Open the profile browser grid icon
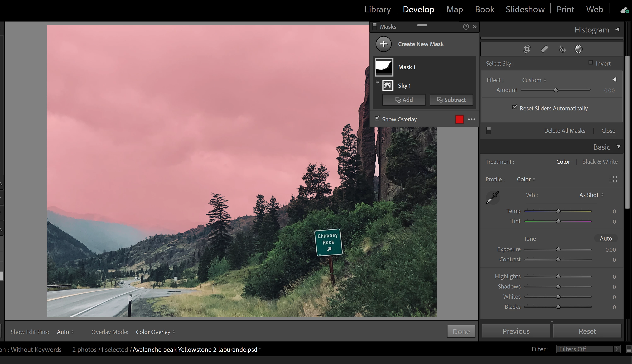 613,179
